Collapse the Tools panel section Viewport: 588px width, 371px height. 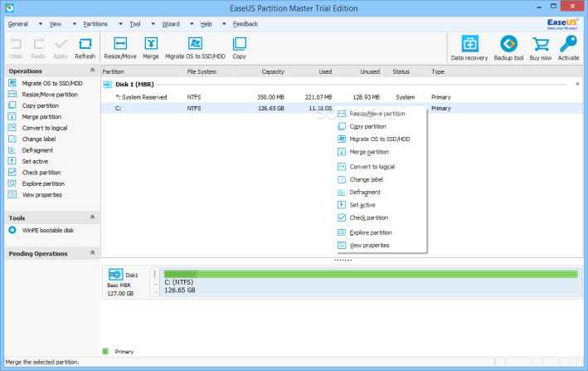click(x=93, y=217)
